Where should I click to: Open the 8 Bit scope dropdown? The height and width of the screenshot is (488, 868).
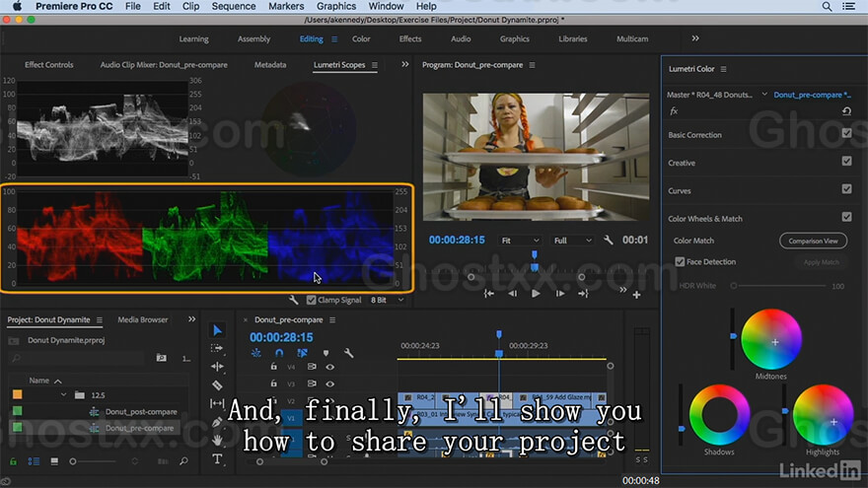point(387,300)
